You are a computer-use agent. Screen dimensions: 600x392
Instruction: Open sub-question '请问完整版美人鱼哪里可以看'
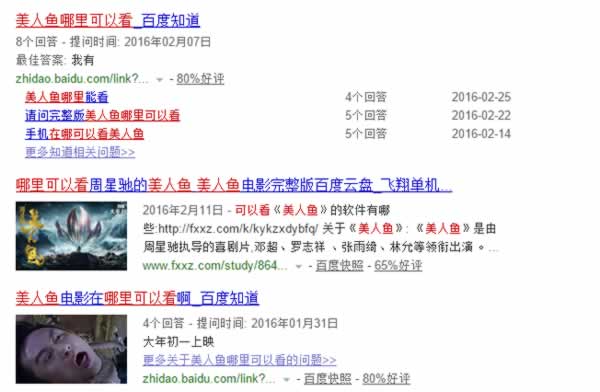(102, 115)
